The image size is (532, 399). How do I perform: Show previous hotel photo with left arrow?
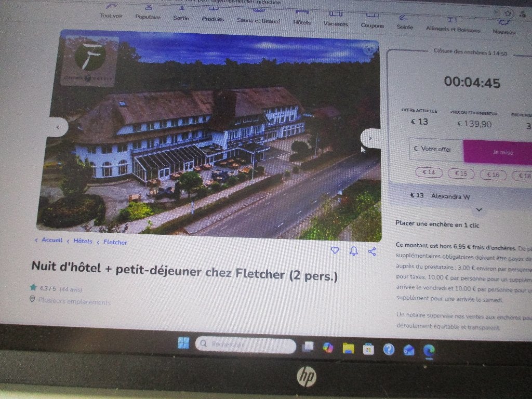pyautogui.click(x=58, y=127)
